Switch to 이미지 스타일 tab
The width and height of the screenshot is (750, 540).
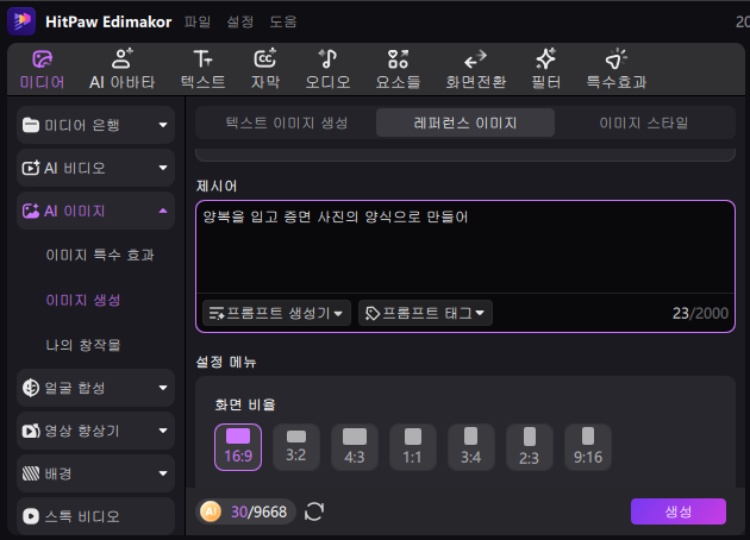tap(643, 123)
